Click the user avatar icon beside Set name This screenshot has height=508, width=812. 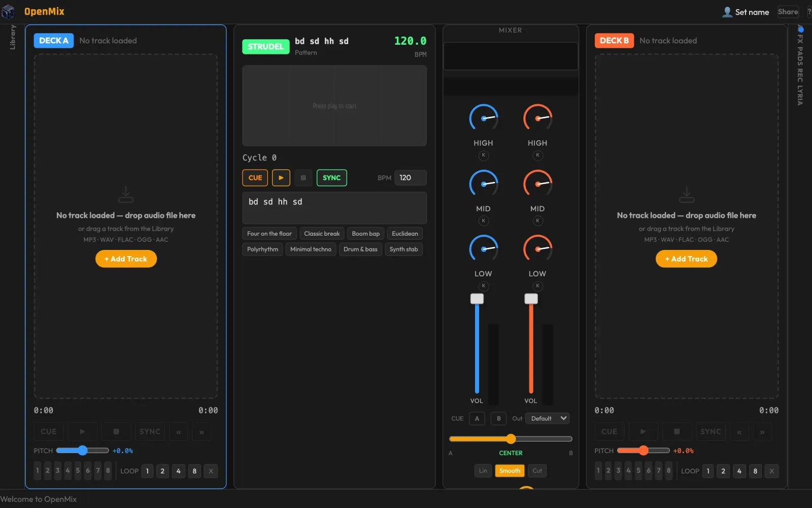click(x=727, y=12)
